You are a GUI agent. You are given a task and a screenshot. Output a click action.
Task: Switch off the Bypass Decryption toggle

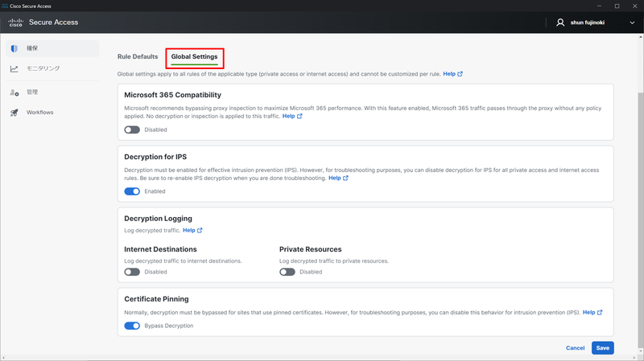point(132,326)
